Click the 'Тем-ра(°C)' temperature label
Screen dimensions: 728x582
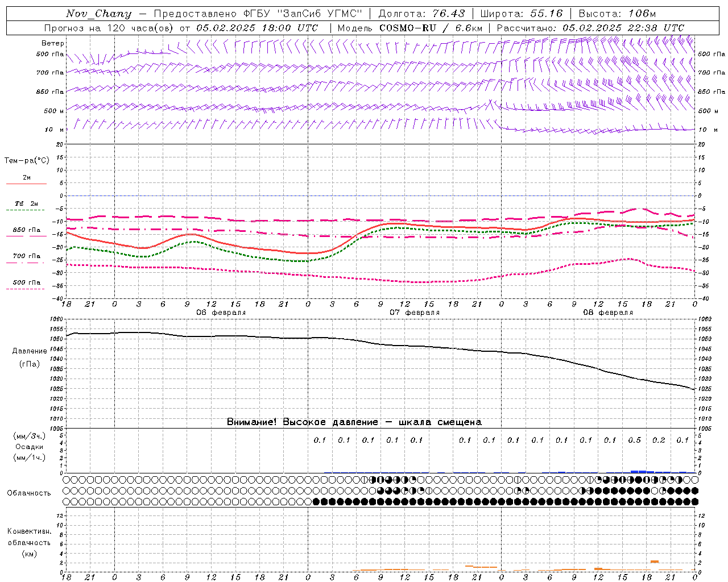pos(27,161)
